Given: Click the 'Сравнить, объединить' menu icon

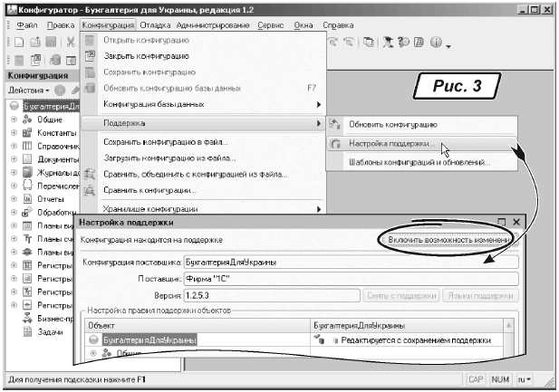Looking at the screenshot, I should [x=90, y=174].
